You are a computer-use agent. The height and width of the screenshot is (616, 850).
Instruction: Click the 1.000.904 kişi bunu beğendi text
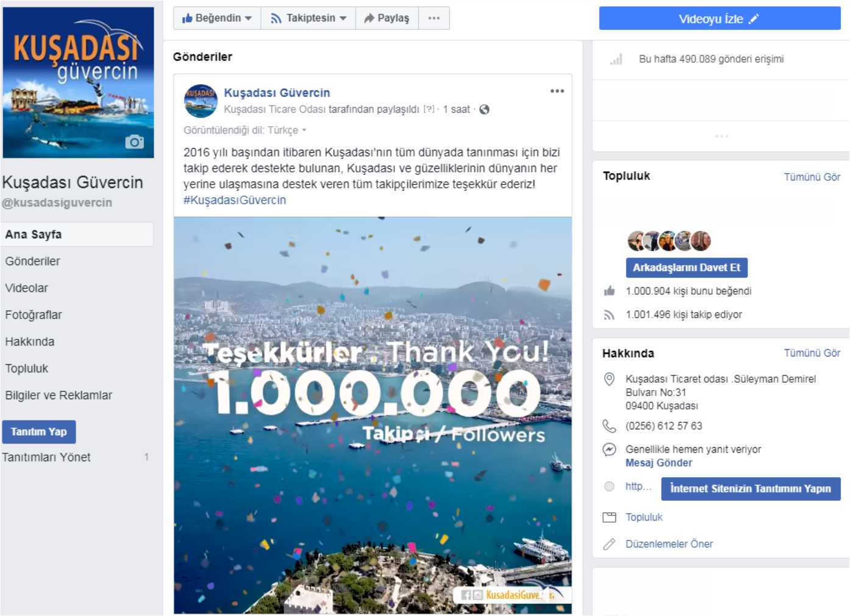click(x=688, y=291)
